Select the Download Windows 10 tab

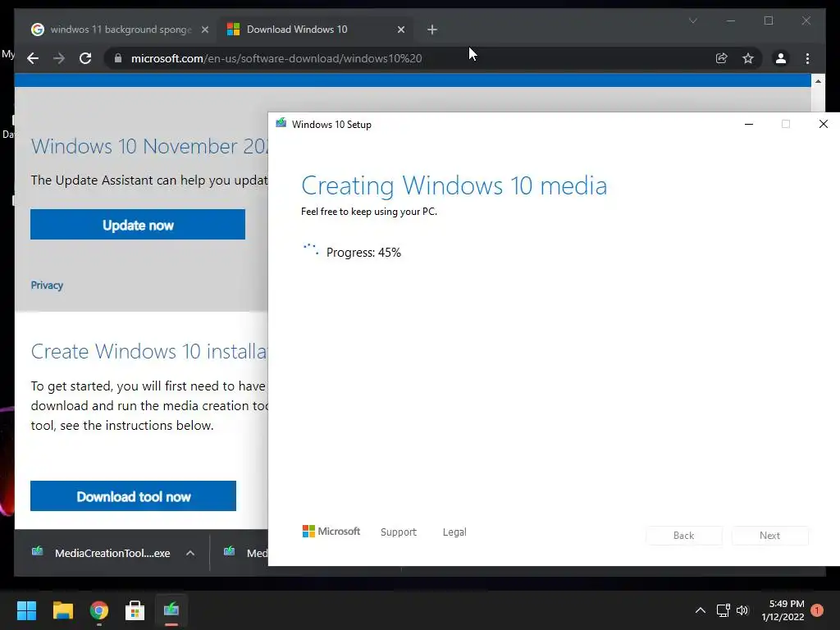[x=316, y=30]
